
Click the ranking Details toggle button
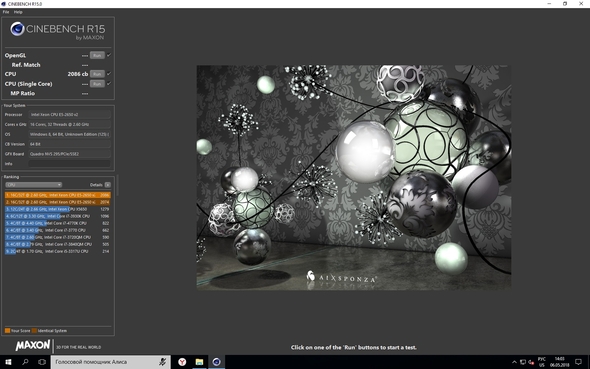[x=108, y=185]
